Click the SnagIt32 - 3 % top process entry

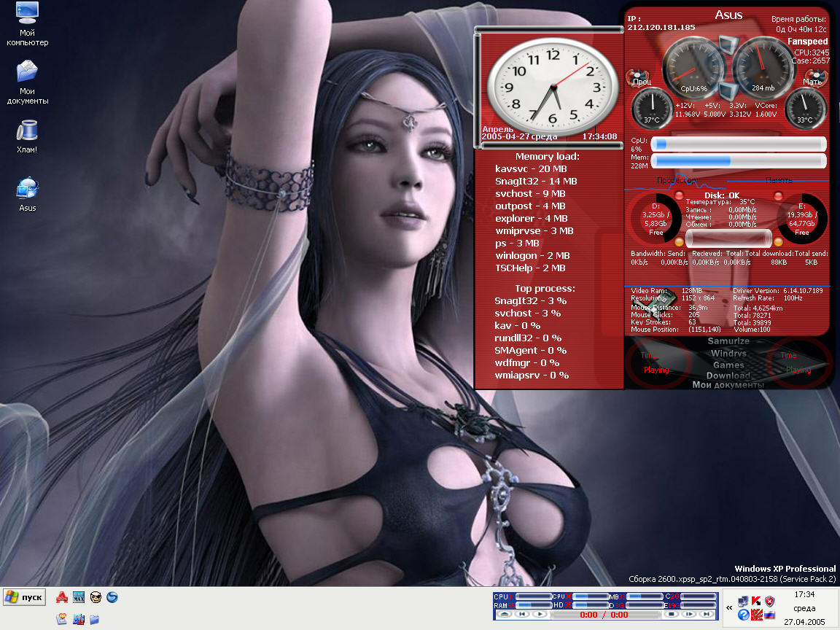point(530,301)
